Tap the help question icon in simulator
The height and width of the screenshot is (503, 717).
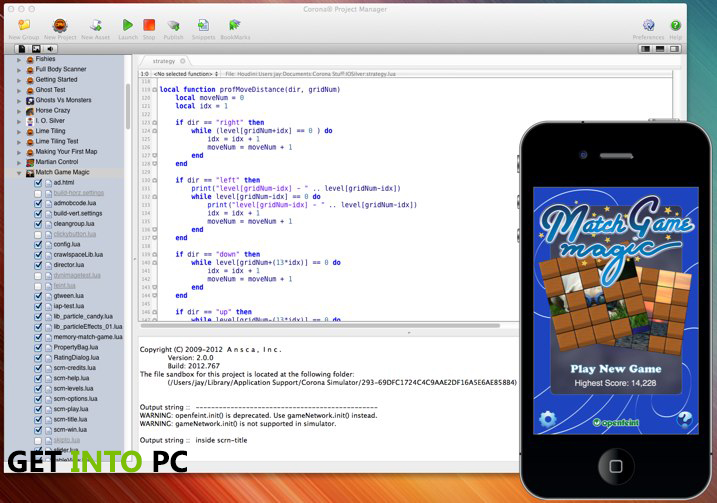(684, 419)
